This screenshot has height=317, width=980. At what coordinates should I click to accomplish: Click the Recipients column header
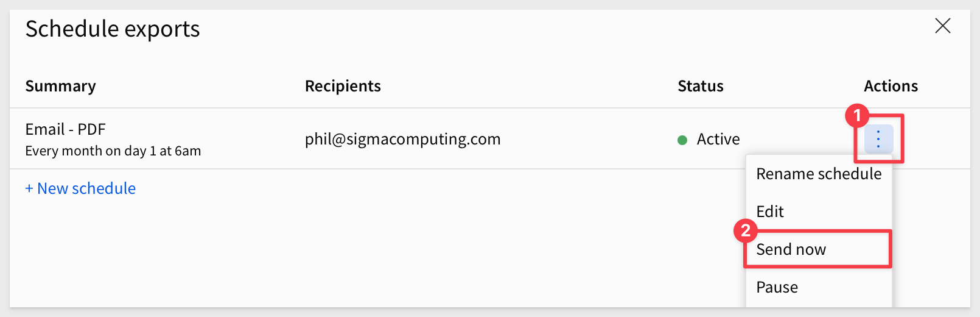point(343,86)
